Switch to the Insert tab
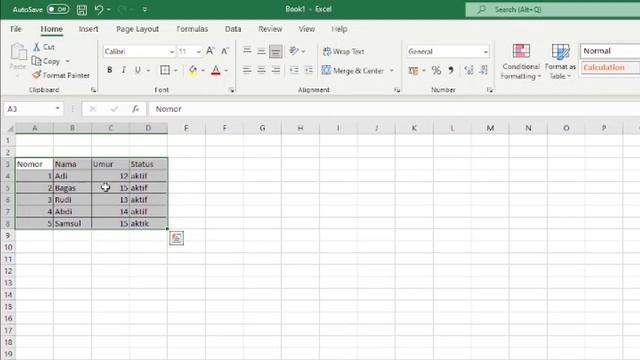This screenshot has height=360, width=640. pyautogui.click(x=89, y=29)
